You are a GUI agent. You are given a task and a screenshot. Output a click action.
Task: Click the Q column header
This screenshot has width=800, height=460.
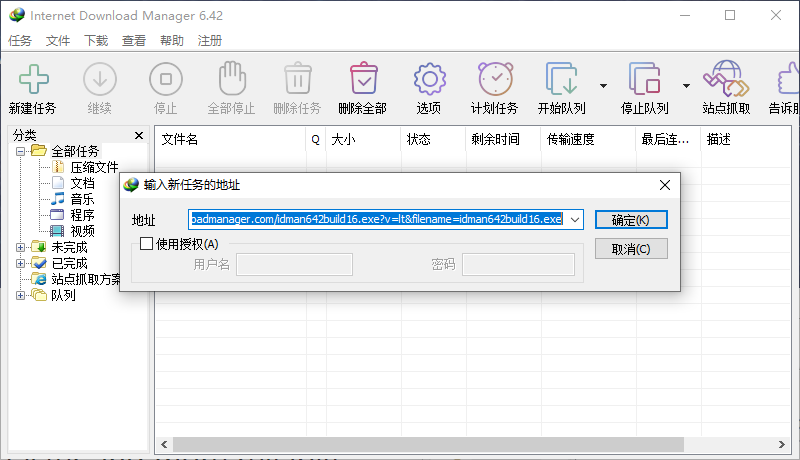tap(316, 139)
